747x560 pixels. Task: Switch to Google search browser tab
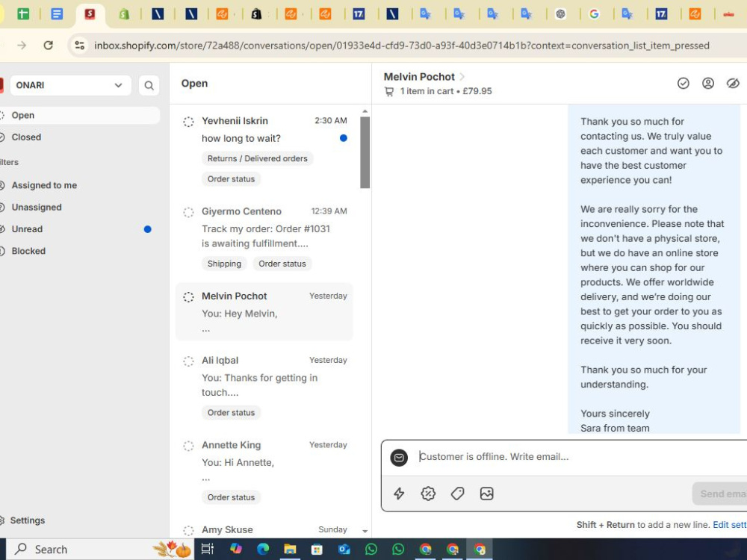point(594,14)
